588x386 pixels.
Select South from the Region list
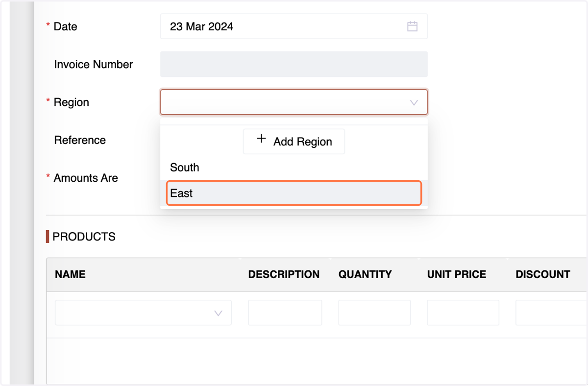coord(294,168)
